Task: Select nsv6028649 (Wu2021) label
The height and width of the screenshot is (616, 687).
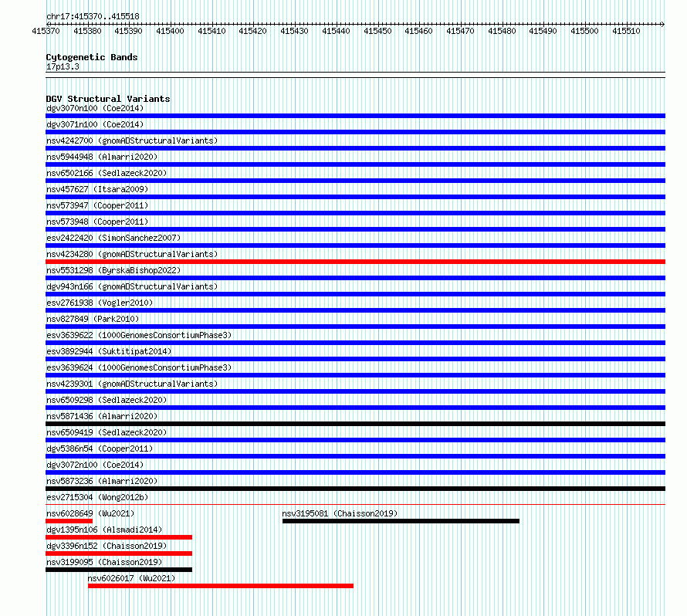Action: pos(90,513)
